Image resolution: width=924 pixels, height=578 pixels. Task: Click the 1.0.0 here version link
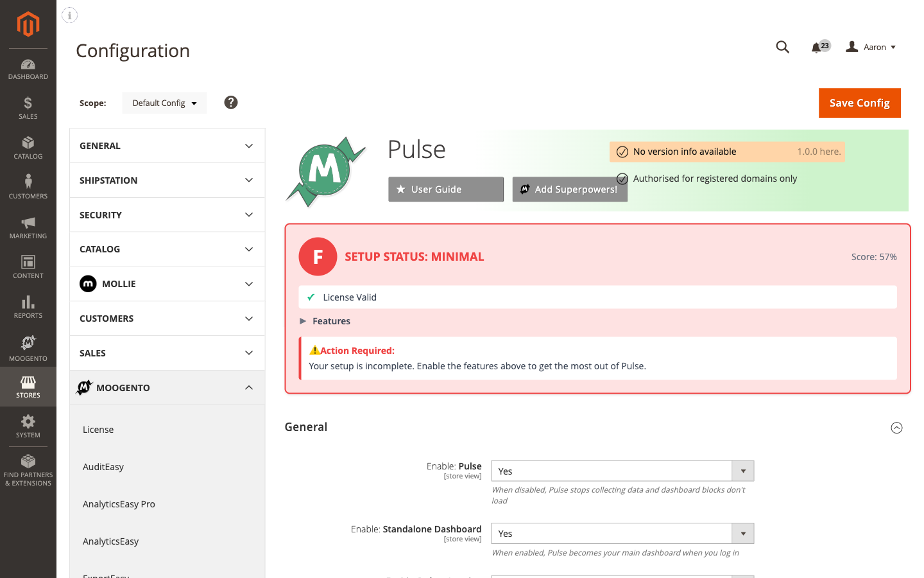(819, 152)
